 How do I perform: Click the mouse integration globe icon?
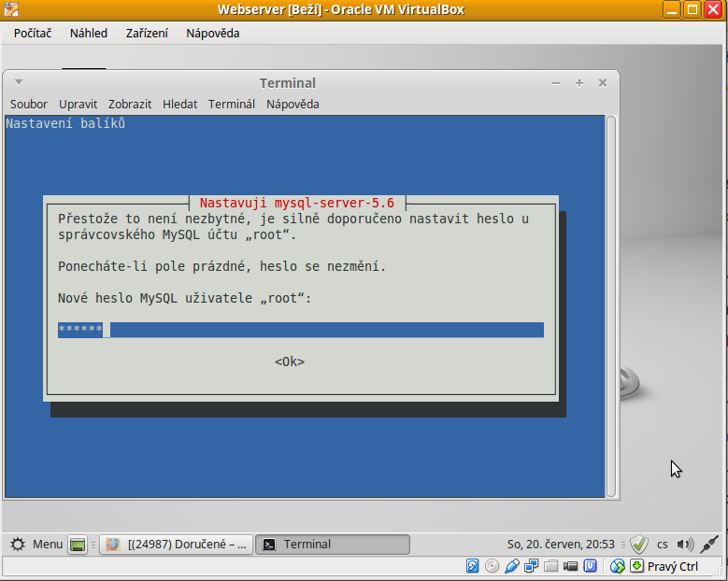(618, 566)
